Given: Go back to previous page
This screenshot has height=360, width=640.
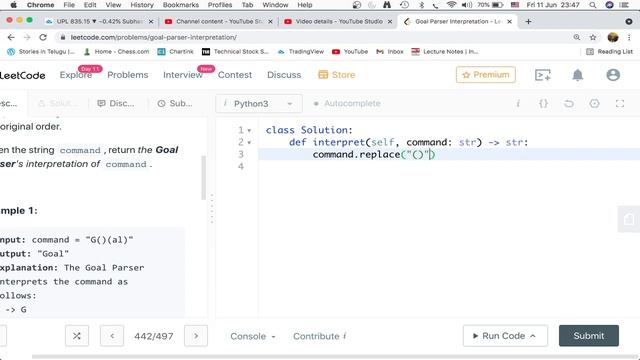Looking at the screenshot, I should [11, 37].
